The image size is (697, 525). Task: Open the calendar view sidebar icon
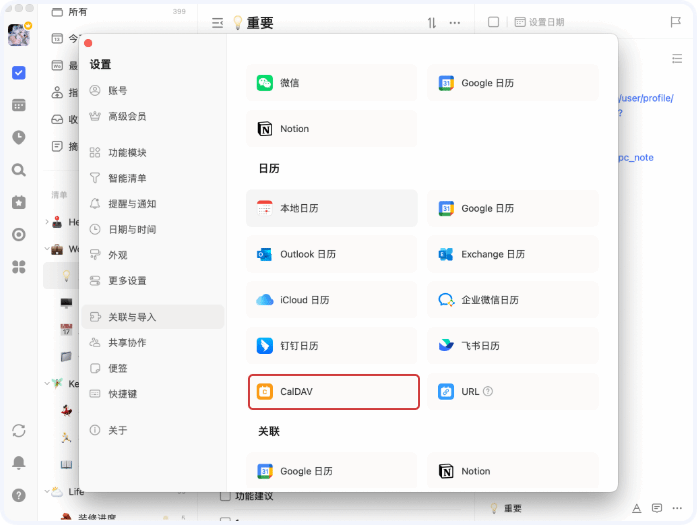(18, 105)
